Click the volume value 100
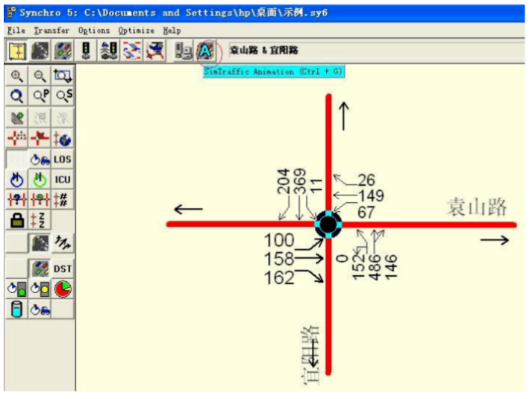Viewport: 532px width, 399px height. pyautogui.click(x=279, y=240)
